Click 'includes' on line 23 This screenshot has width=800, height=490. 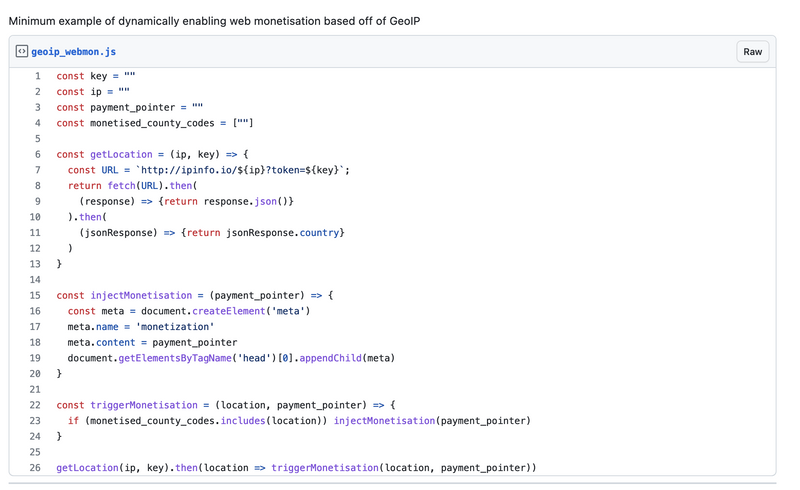(243, 421)
